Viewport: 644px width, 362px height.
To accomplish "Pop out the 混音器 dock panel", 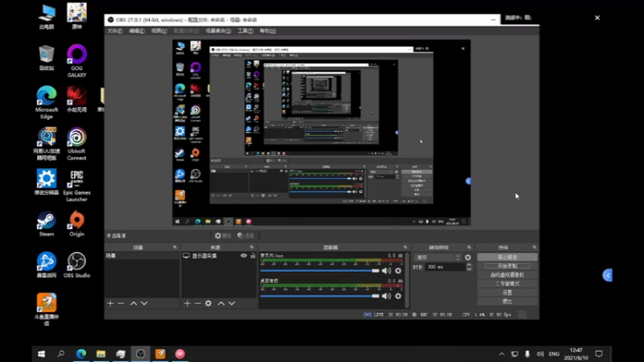I will [x=406, y=248].
